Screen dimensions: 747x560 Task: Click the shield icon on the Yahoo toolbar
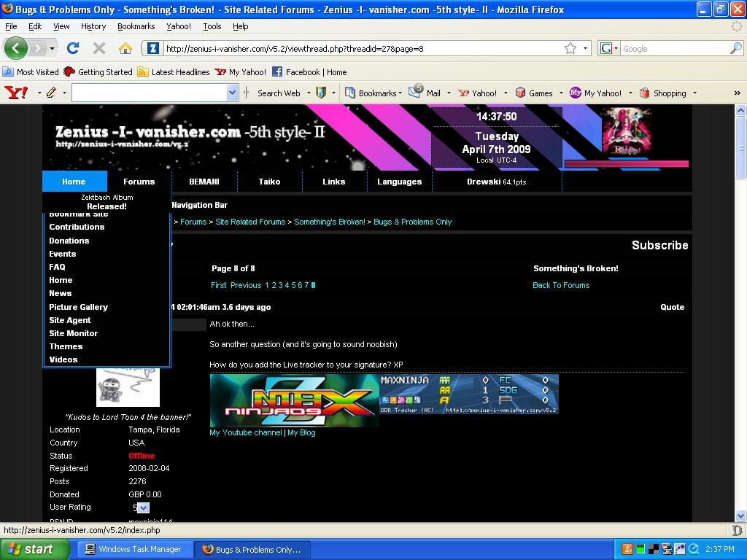(x=321, y=93)
